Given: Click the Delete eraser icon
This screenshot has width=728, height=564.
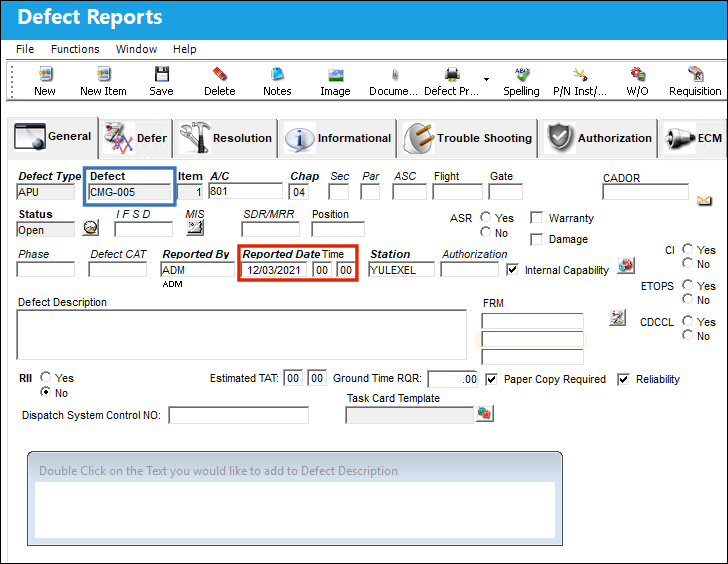Looking at the screenshot, I should point(220,74).
